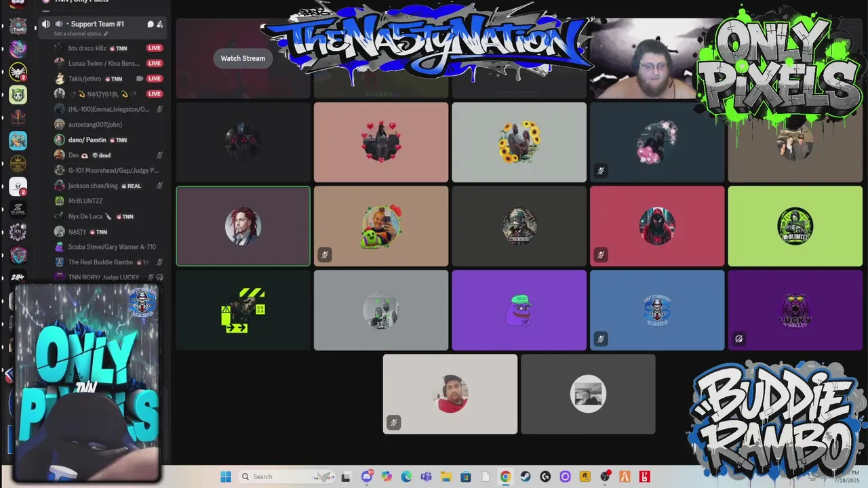
Task: Open the TNN server icon
Action: (x=18, y=26)
